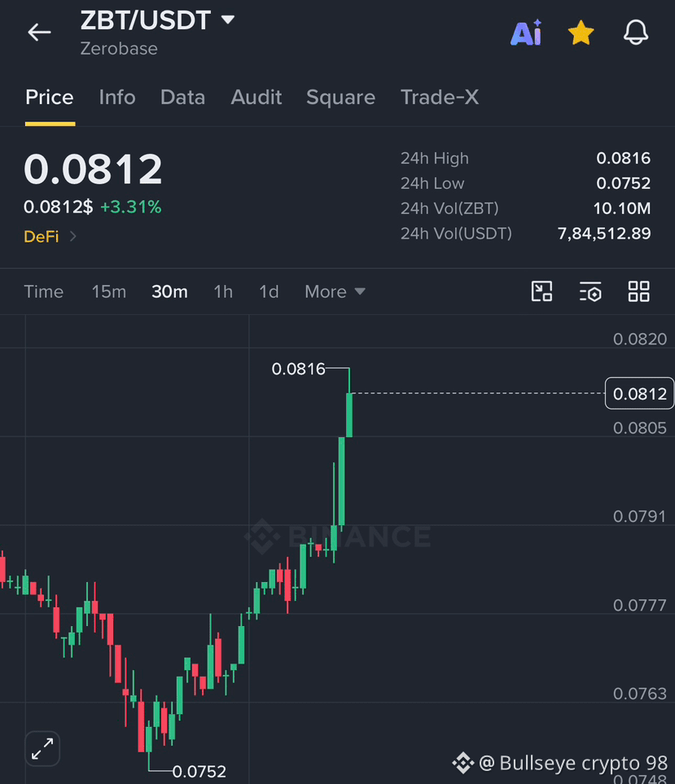The height and width of the screenshot is (784, 675).
Task: Open the chart drawing tools icon
Action: (x=542, y=291)
